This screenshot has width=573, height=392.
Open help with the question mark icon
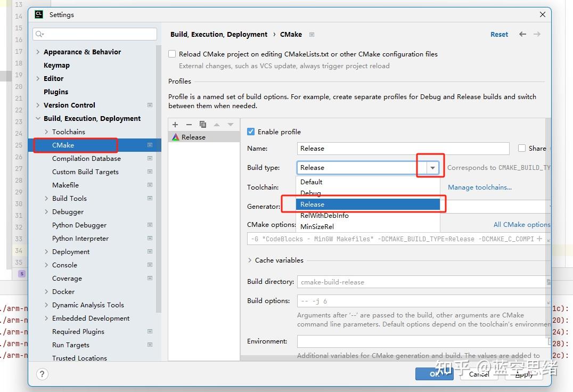[x=42, y=374]
